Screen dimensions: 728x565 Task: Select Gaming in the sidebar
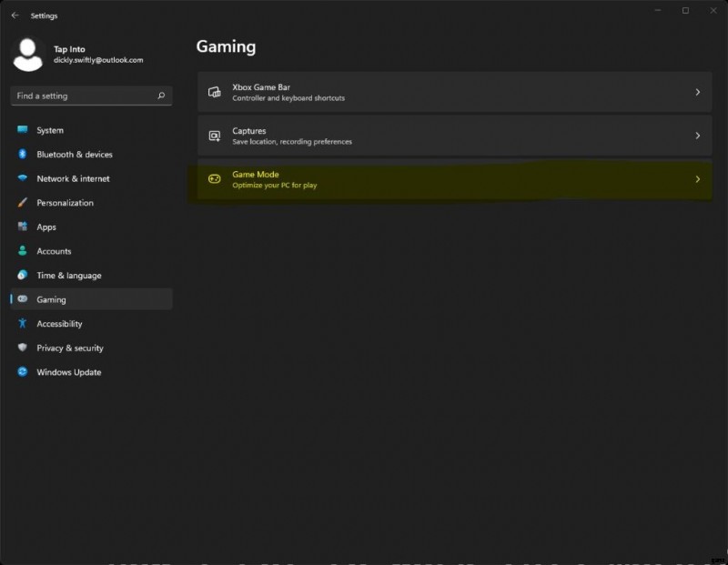pyautogui.click(x=92, y=299)
